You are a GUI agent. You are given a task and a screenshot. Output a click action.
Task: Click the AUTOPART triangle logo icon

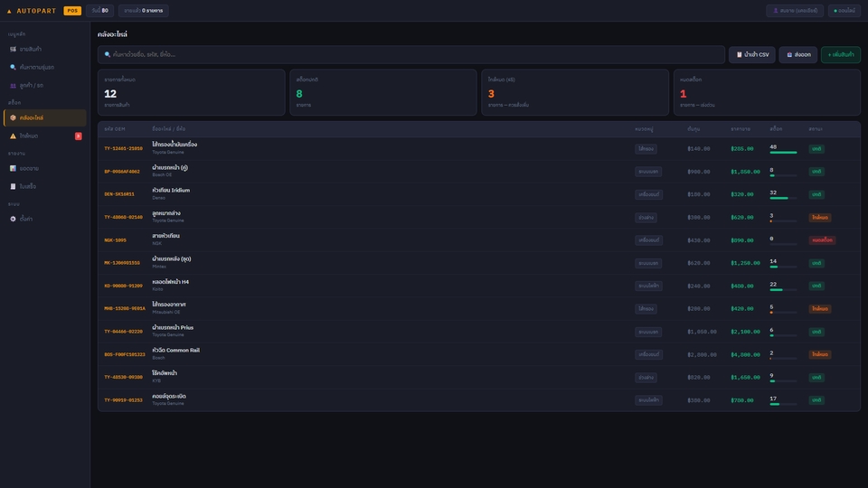pos(9,11)
